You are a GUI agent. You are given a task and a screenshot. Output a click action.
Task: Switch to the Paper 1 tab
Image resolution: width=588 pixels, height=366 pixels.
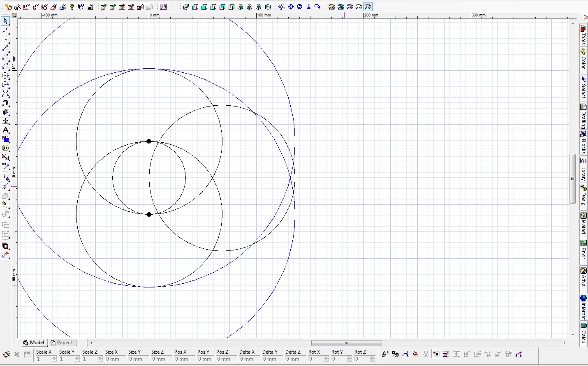62,343
